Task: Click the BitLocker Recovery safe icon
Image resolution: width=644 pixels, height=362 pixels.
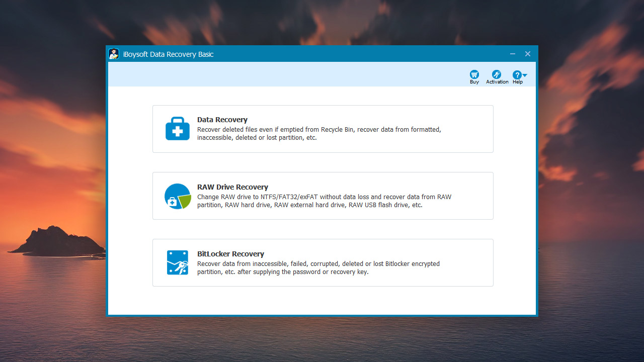Action: click(178, 262)
